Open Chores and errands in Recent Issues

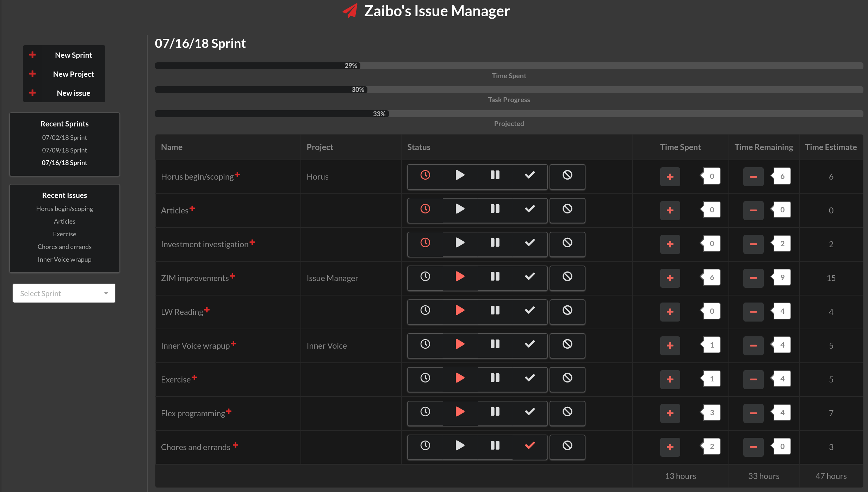pos(64,247)
